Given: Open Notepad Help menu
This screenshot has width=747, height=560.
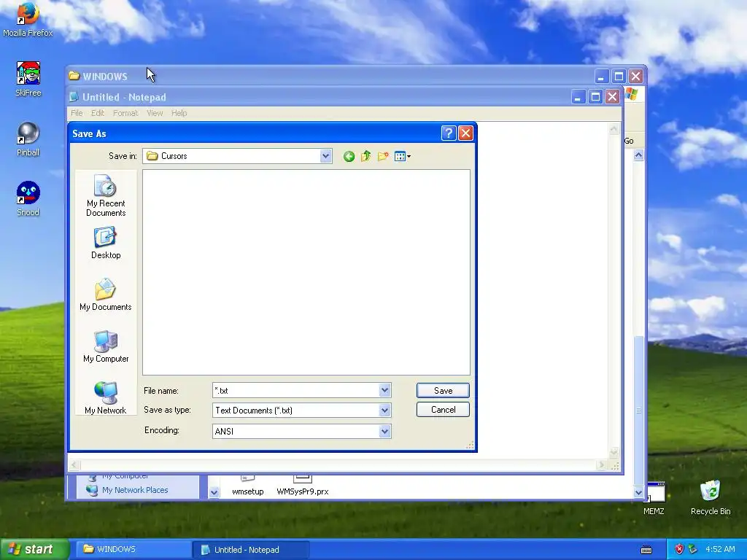Looking at the screenshot, I should point(179,113).
